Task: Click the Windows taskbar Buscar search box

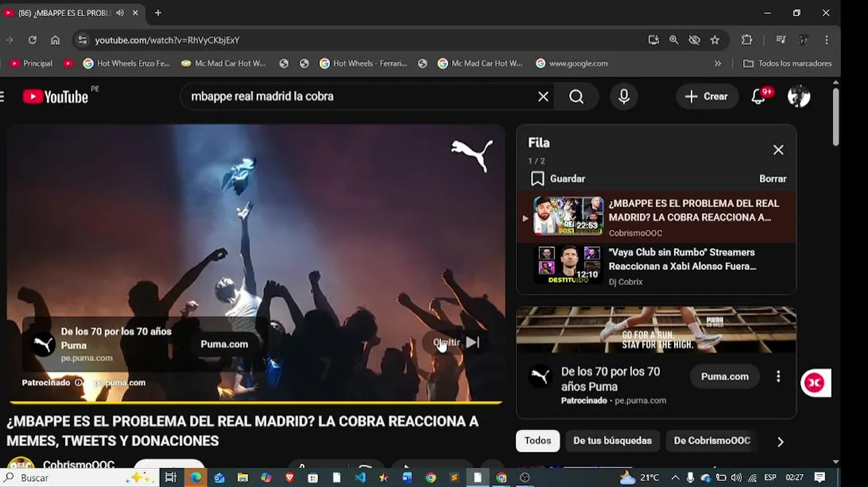Action: coord(80,478)
